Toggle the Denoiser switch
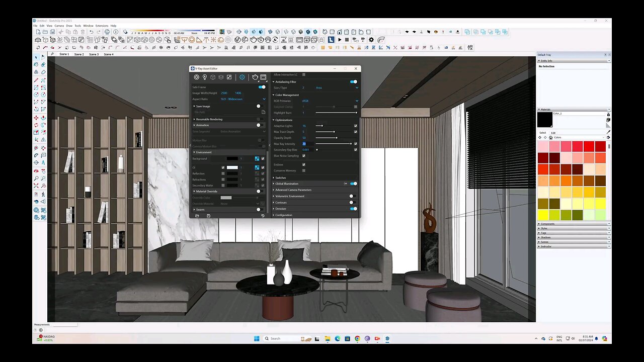This screenshot has width=644, height=362. point(353,209)
